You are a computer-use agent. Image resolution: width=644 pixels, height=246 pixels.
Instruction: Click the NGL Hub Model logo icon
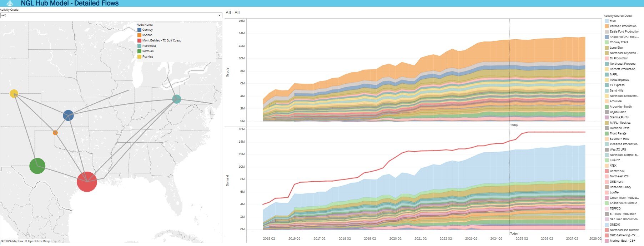pyautogui.click(x=10, y=3)
